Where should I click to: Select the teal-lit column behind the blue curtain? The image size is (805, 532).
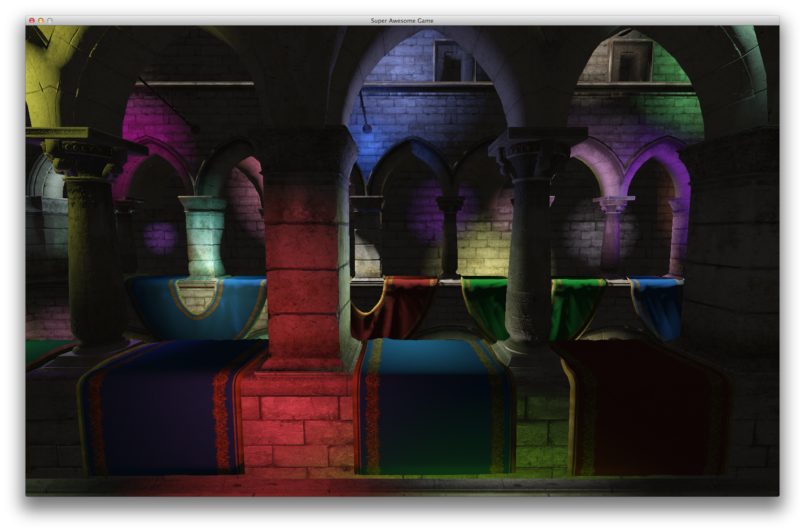(205, 238)
